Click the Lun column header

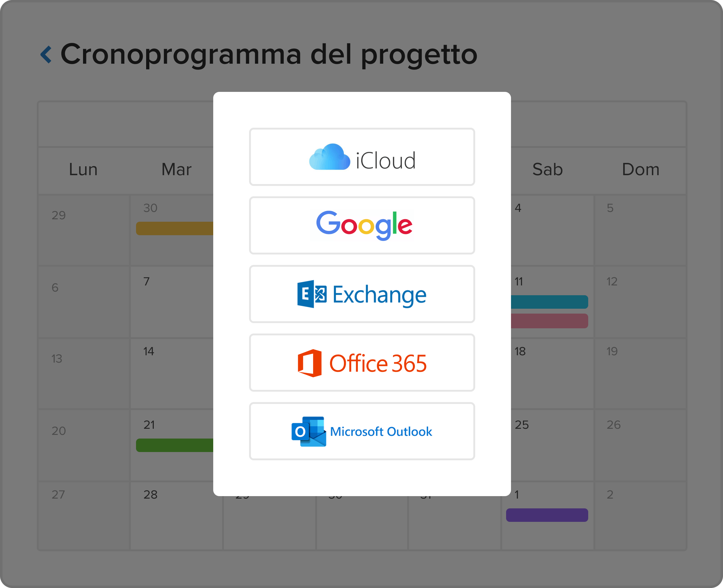click(x=83, y=169)
